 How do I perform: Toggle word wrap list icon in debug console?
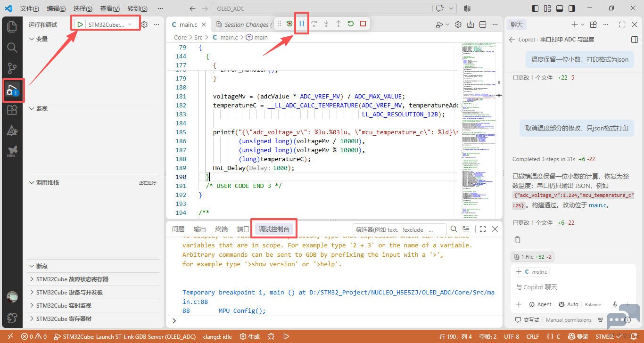click(466, 229)
